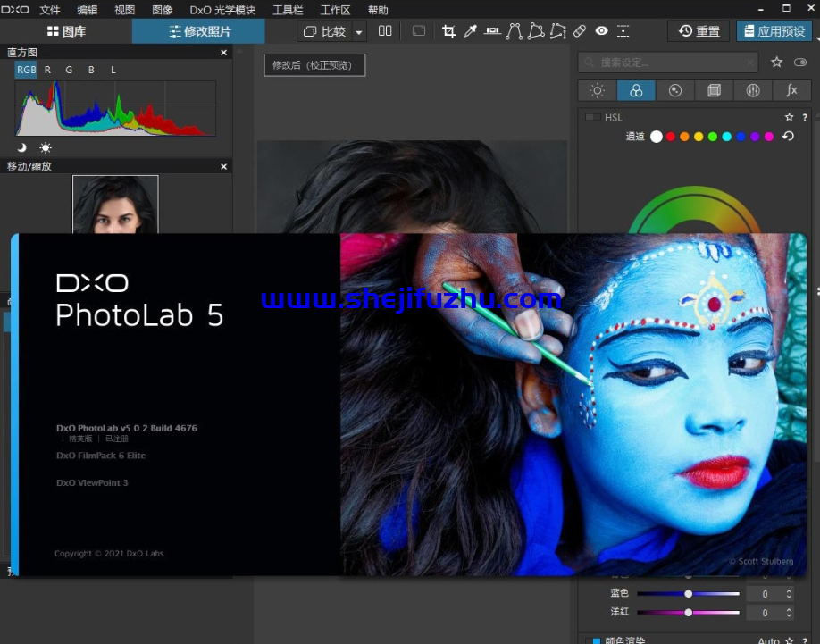Reset the HSL channel settings

click(788, 137)
